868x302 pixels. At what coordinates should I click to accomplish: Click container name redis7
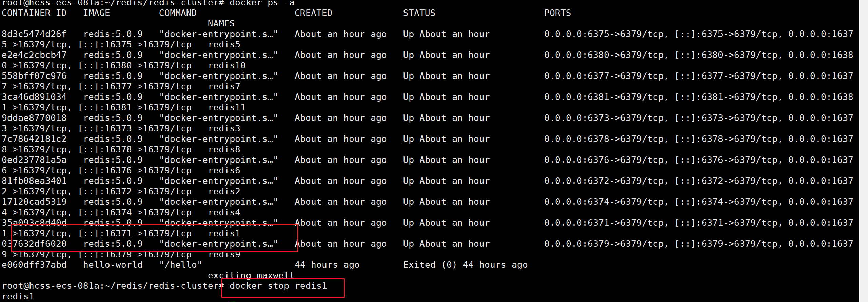click(x=224, y=87)
